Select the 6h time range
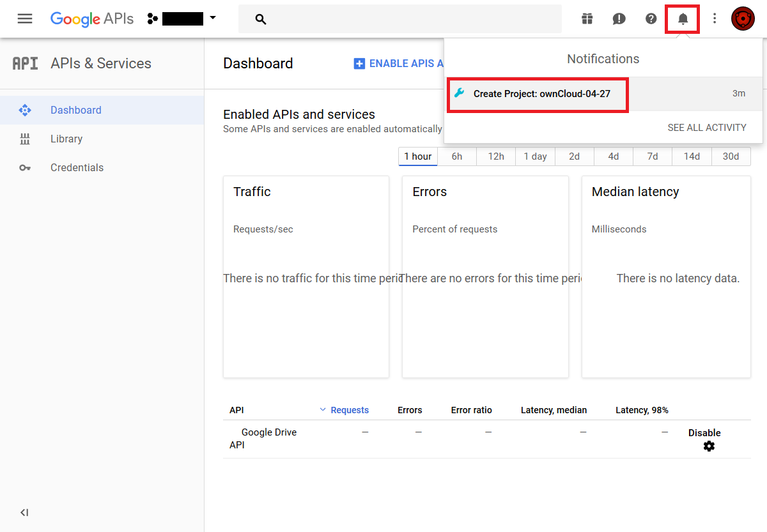This screenshot has height=532, width=767. click(457, 156)
